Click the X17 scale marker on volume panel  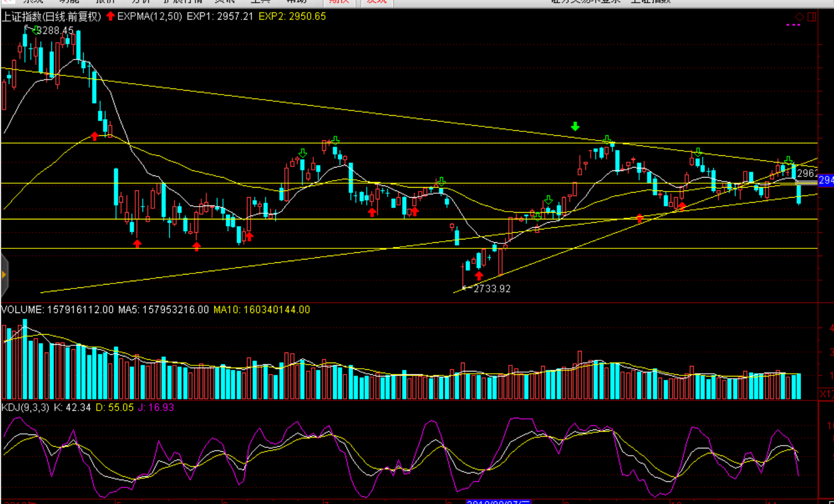[x=826, y=394]
